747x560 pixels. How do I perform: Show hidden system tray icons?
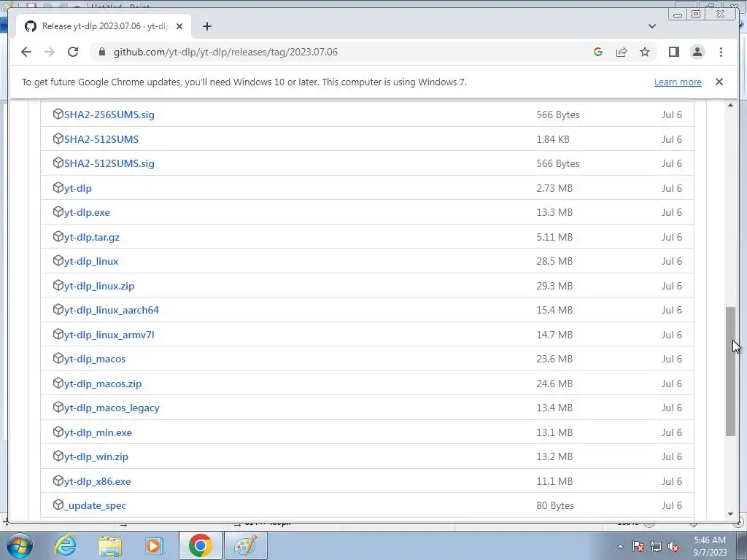[620, 546]
